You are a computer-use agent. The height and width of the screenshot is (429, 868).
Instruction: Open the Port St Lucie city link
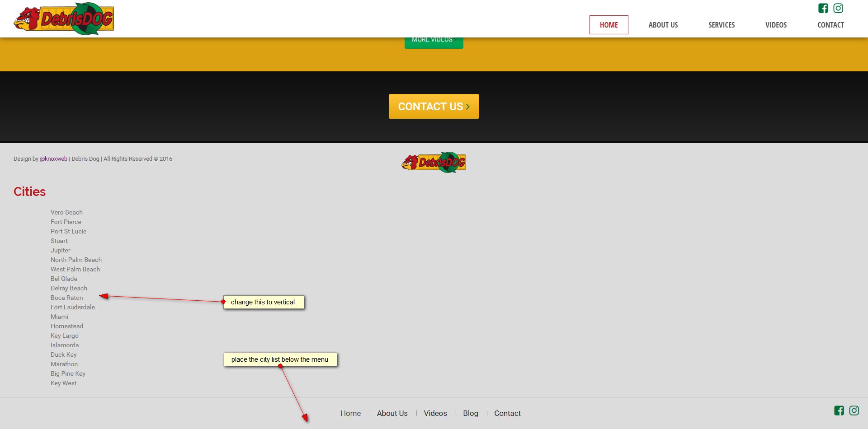point(69,231)
